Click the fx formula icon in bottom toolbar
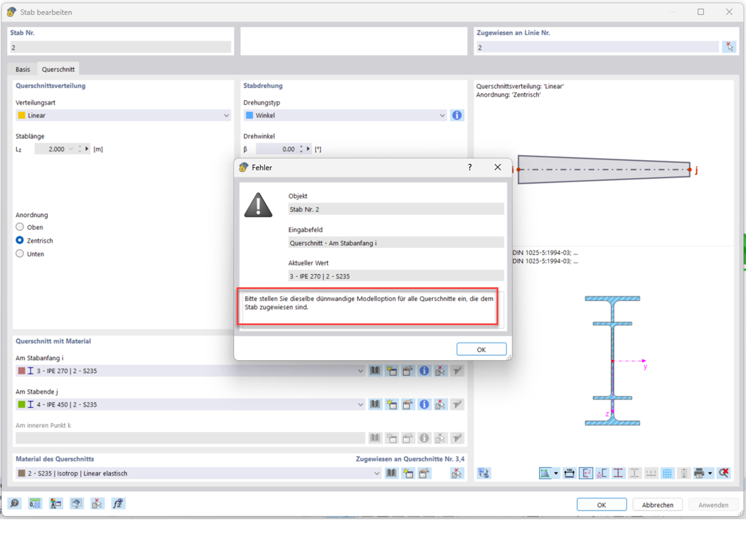746x560 pixels. (118, 503)
